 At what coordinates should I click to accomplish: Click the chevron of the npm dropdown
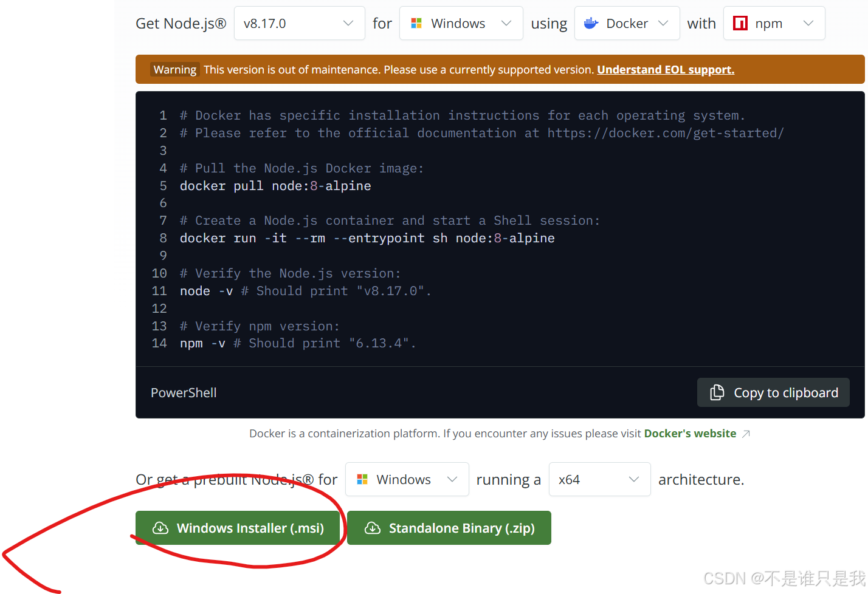[x=808, y=23]
